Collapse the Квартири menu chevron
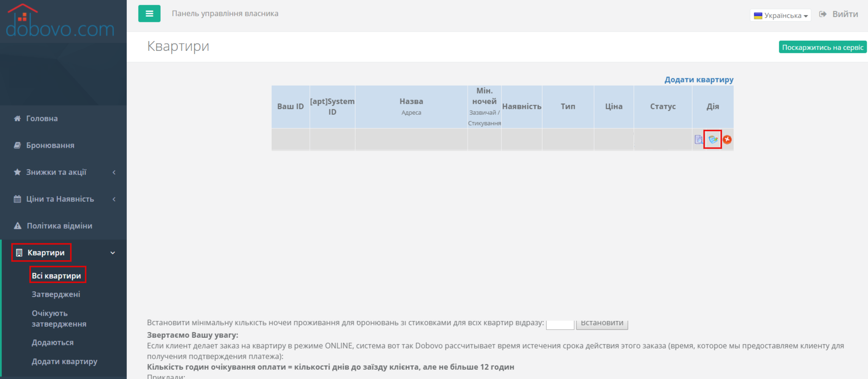Screen dimensions: 868x379 112,253
